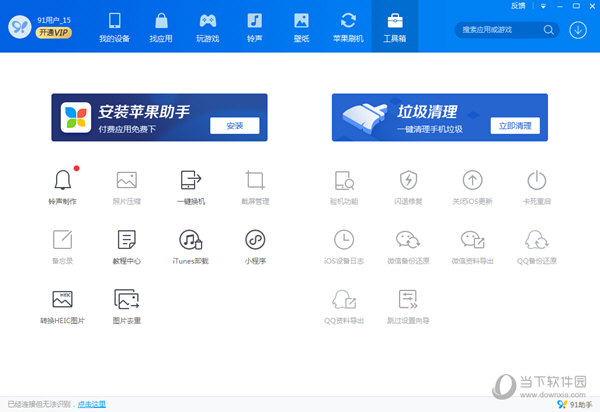Click the 91 user avatar logo
The width and height of the screenshot is (600, 412).
point(20,27)
